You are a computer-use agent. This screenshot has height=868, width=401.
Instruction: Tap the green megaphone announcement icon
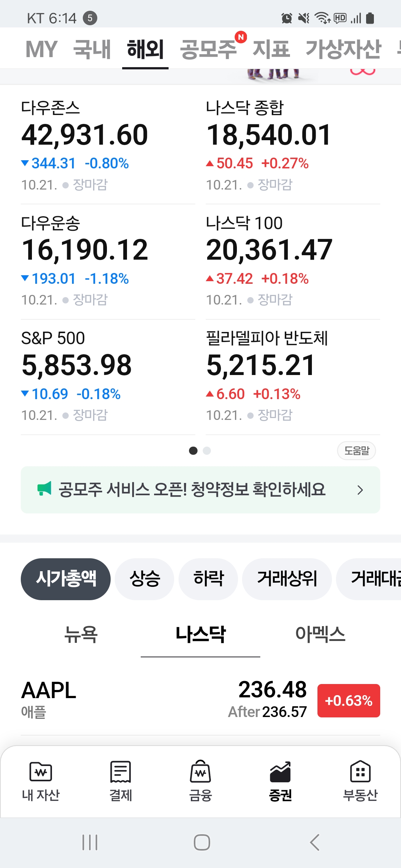point(44,489)
